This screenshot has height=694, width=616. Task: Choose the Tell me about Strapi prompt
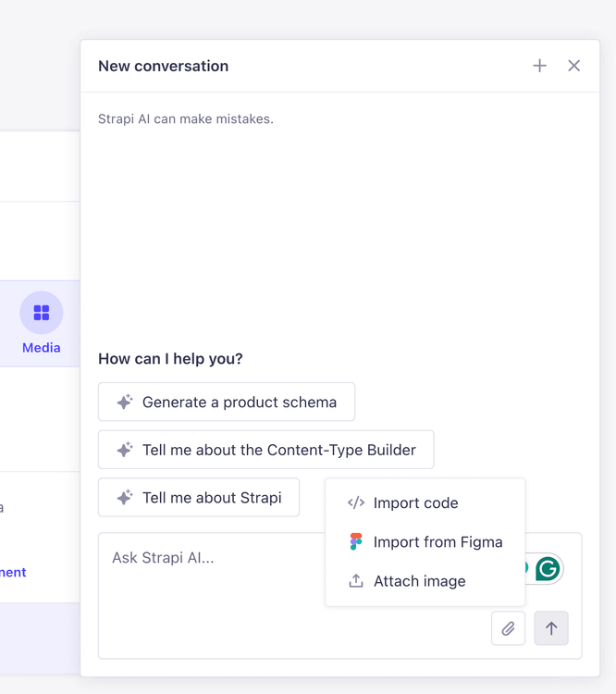[199, 498]
